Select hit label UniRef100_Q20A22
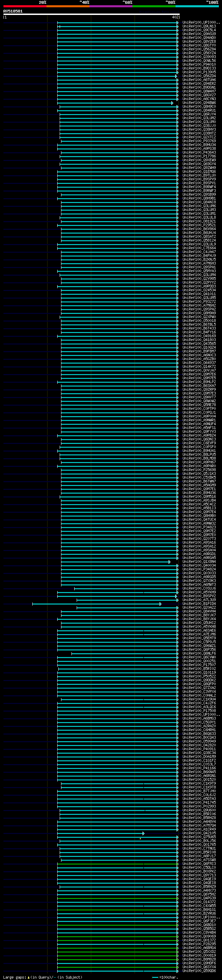222x980 pixels. tap(199, 608)
